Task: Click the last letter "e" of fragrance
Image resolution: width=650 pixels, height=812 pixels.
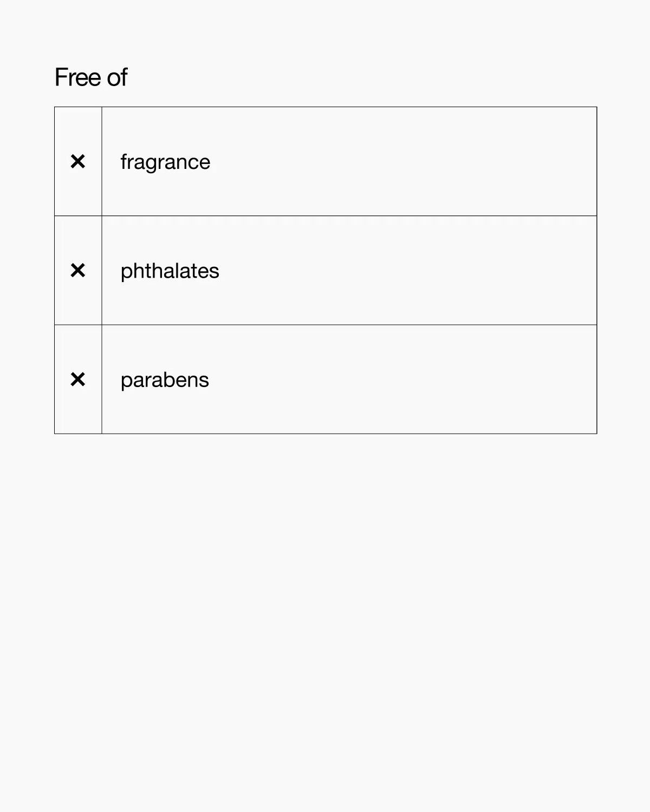Action: [x=204, y=163]
